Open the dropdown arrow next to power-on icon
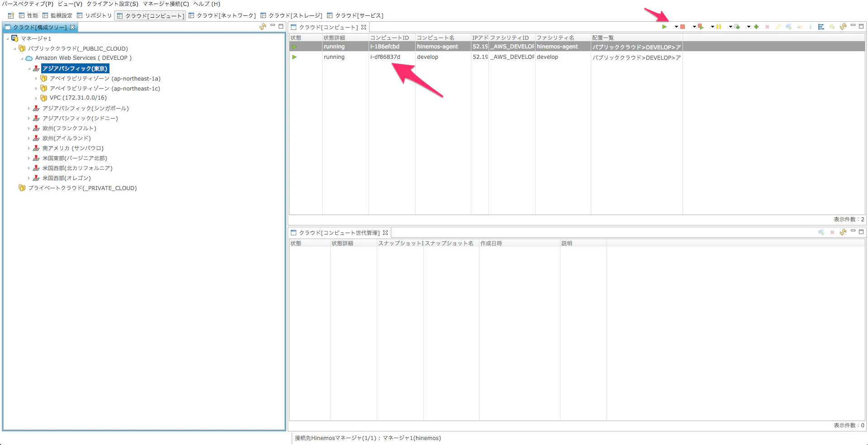The height and width of the screenshot is (445, 868). coord(676,27)
